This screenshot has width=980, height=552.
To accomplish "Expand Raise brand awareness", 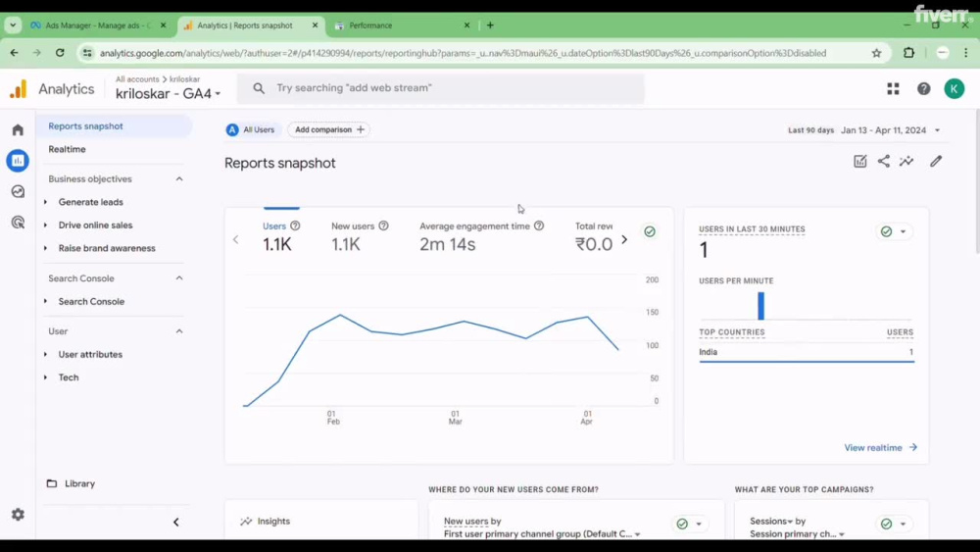I will pos(46,248).
